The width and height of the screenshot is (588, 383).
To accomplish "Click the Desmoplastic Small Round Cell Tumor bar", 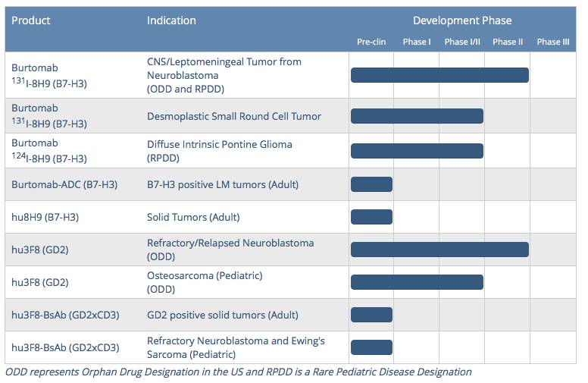I will [417, 116].
